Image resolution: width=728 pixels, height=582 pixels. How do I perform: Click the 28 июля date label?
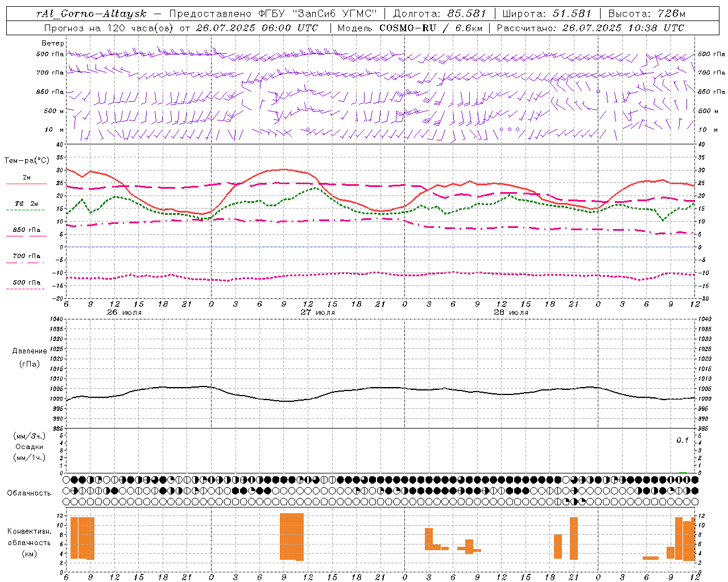[x=511, y=313]
